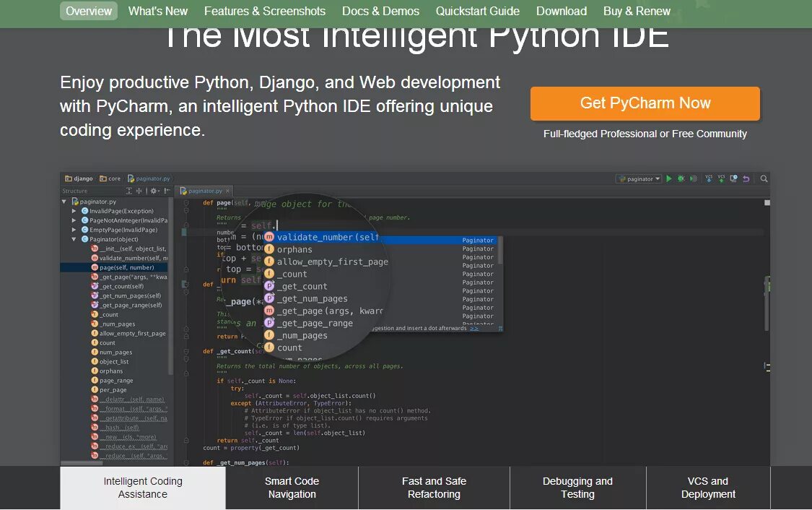Collapse the paginator.py root node in Structure
812x510 pixels.
tap(64, 202)
